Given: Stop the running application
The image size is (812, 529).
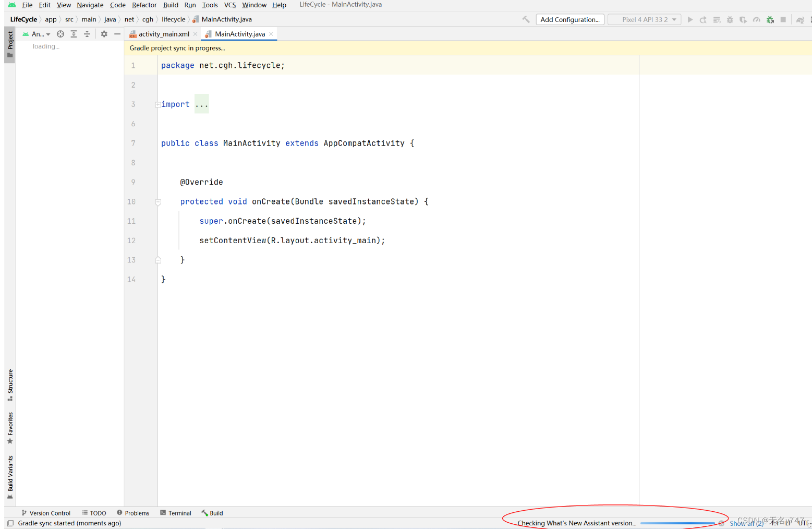Looking at the screenshot, I should point(783,19).
